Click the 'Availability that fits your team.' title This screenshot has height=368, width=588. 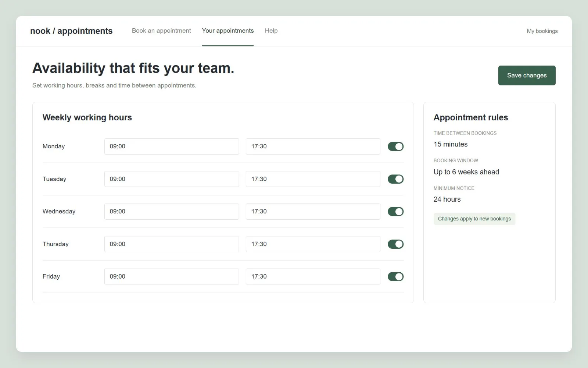[x=133, y=68]
